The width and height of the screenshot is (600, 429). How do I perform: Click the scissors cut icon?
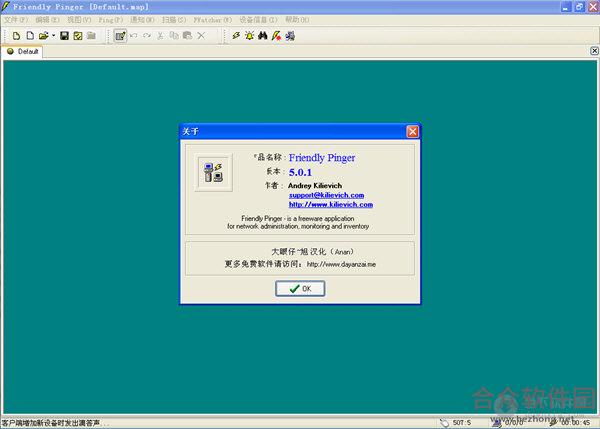point(160,36)
